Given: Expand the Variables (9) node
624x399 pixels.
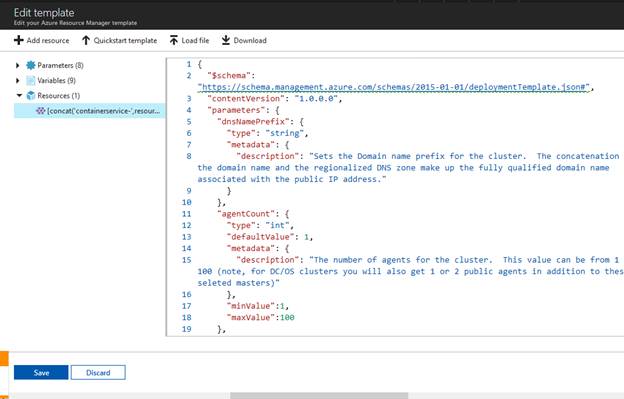Looking at the screenshot, I should [x=18, y=80].
